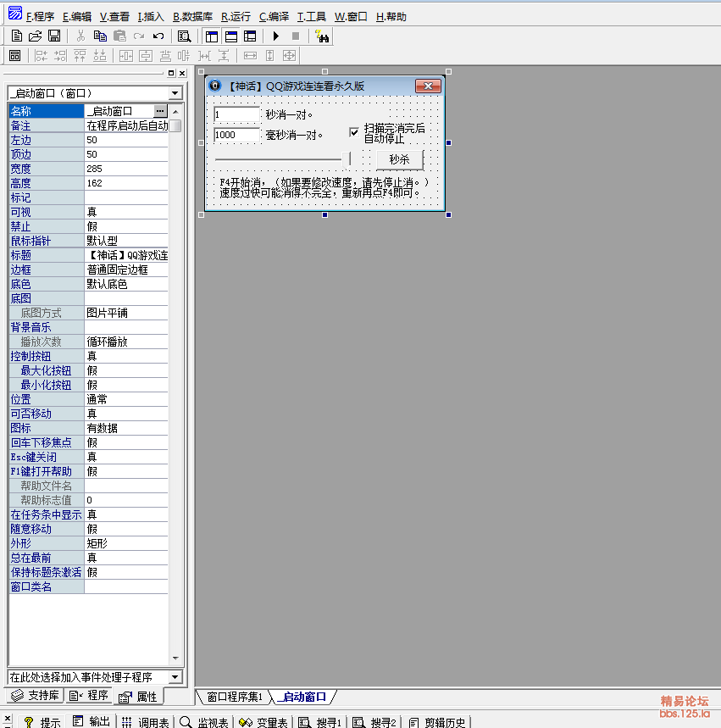Open R.运行 menu

236,17
